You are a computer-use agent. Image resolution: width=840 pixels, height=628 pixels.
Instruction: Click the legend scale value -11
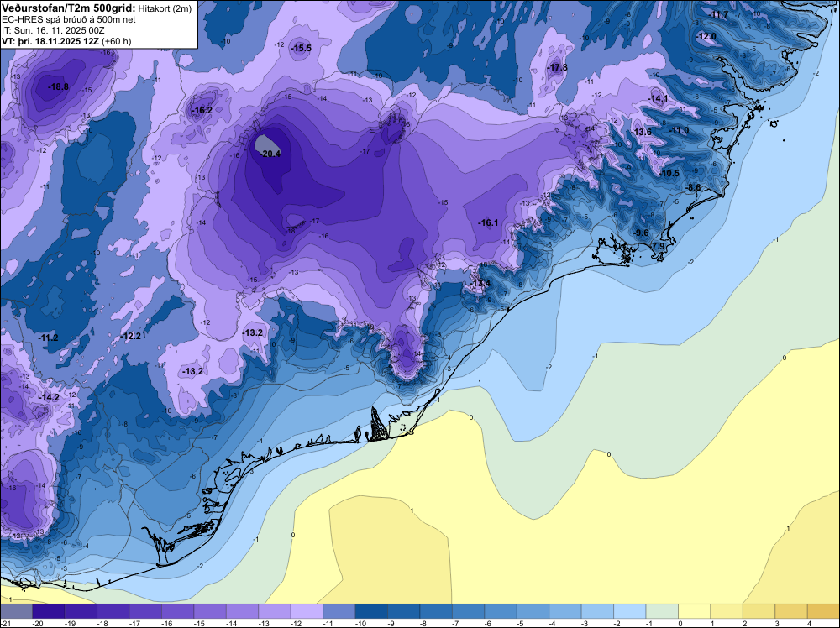pyautogui.click(x=328, y=623)
